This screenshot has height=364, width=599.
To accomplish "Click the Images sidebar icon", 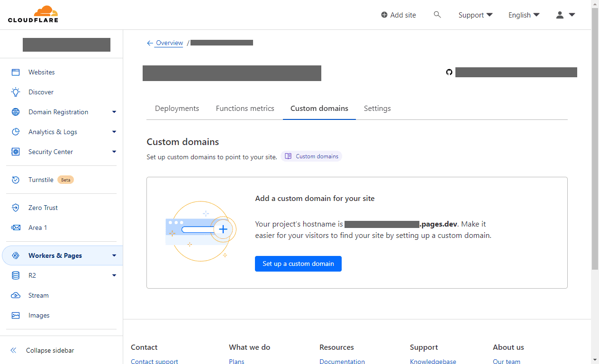I will [16, 315].
